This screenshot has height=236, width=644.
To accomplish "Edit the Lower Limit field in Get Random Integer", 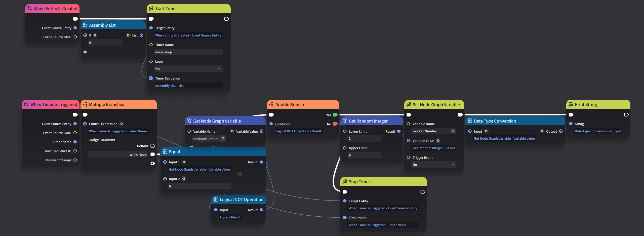I will click(x=365, y=138).
